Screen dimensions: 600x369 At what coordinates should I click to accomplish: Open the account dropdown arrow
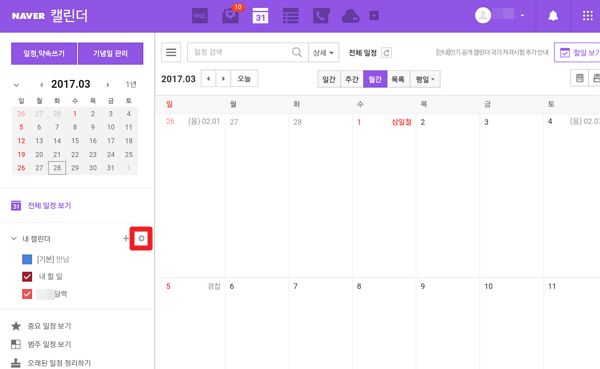tap(522, 16)
